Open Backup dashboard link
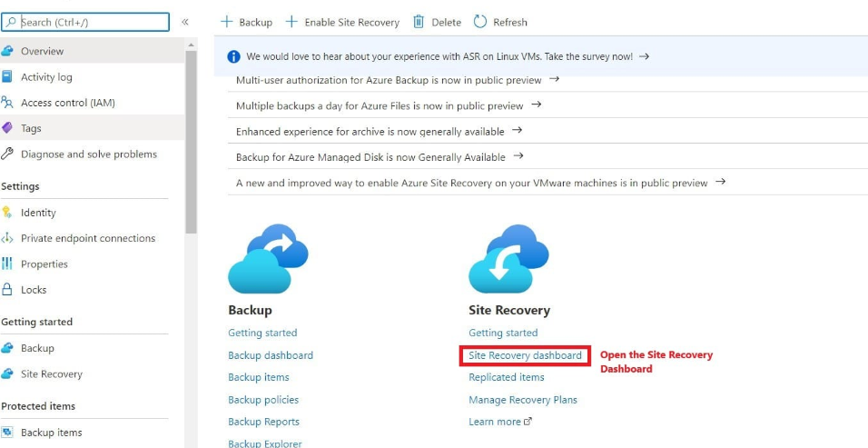868x448 pixels. (271, 355)
